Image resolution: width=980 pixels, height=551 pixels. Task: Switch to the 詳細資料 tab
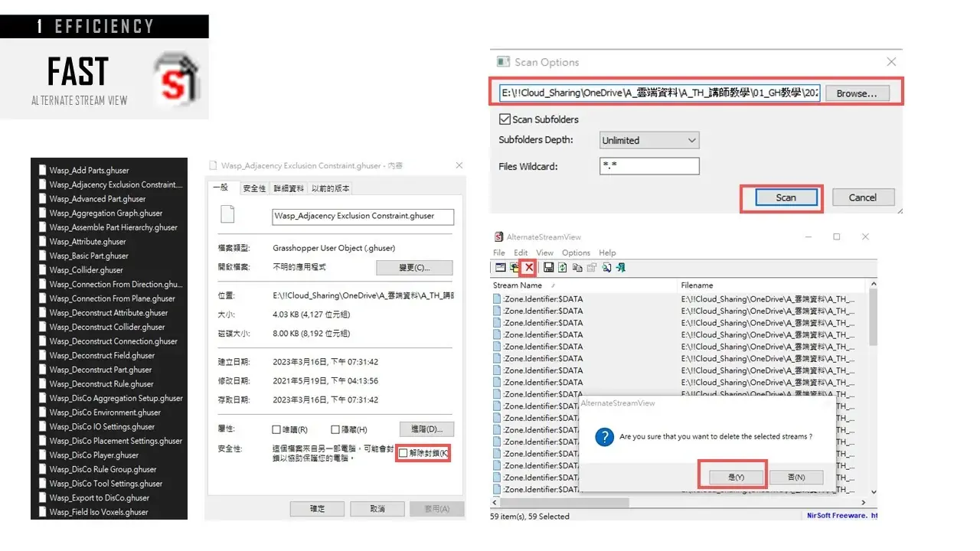pos(288,188)
